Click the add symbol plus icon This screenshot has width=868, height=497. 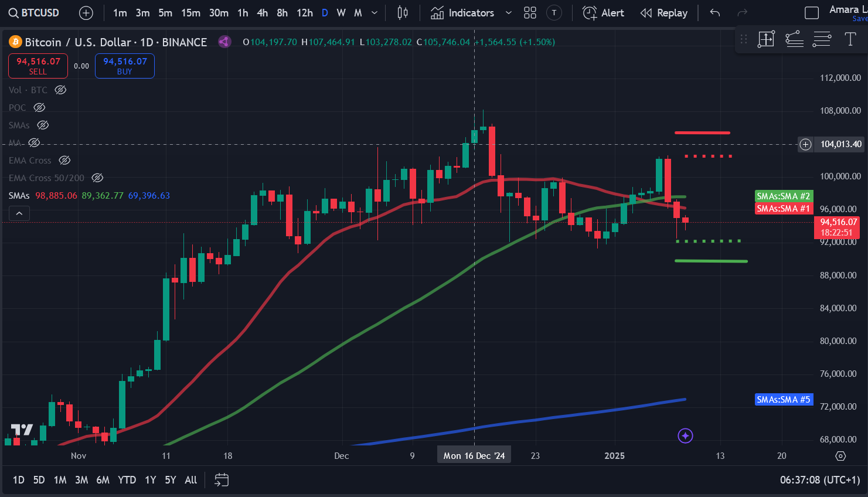pyautogui.click(x=86, y=13)
